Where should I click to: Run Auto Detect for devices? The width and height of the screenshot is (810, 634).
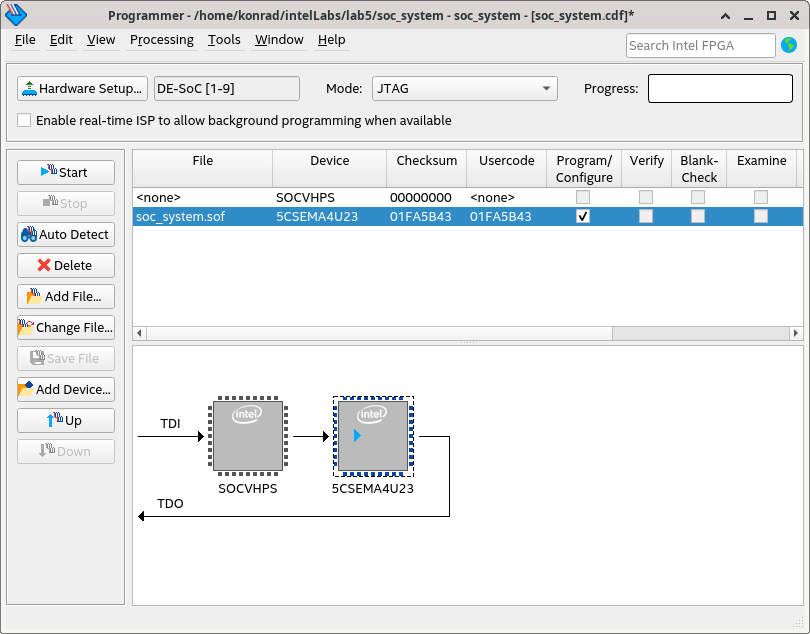coord(66,235)
